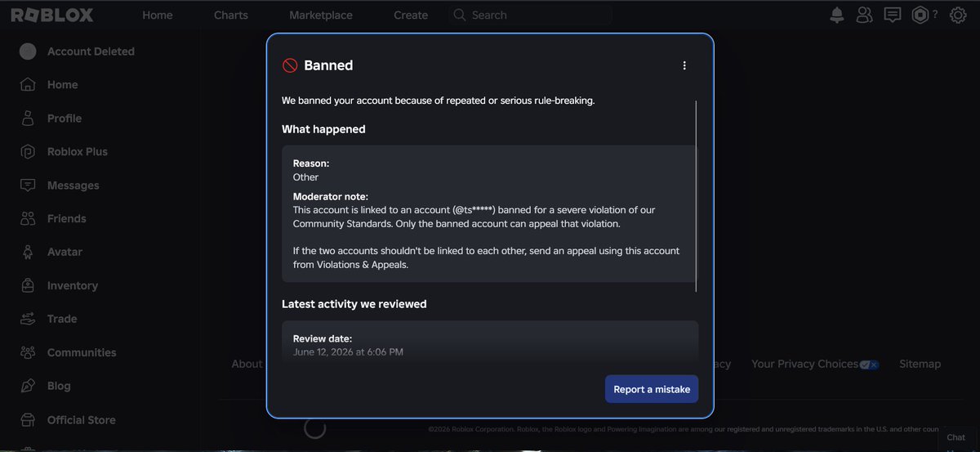Open the settings gear icon
This screenshot has height=452, width=980.
tap(958, 15)
